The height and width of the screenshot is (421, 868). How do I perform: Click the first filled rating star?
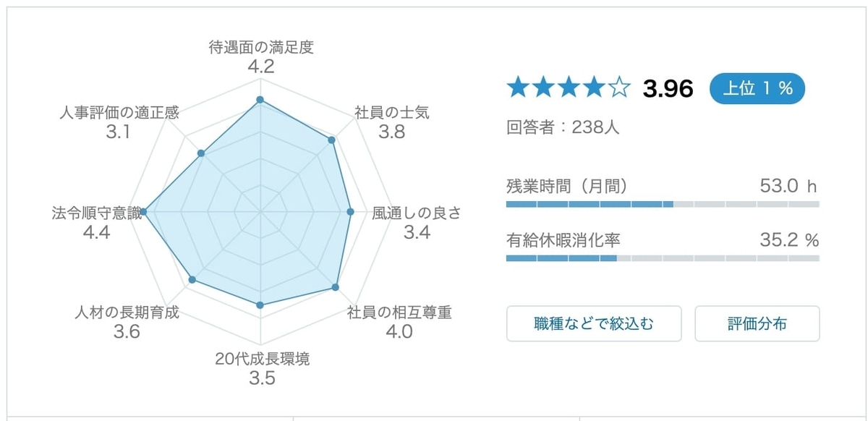coord(519,88)
